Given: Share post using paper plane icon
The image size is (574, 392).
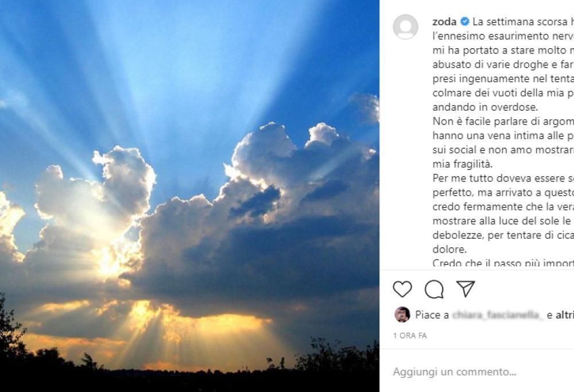Looking at the screenshot, I should pos(465,289).
